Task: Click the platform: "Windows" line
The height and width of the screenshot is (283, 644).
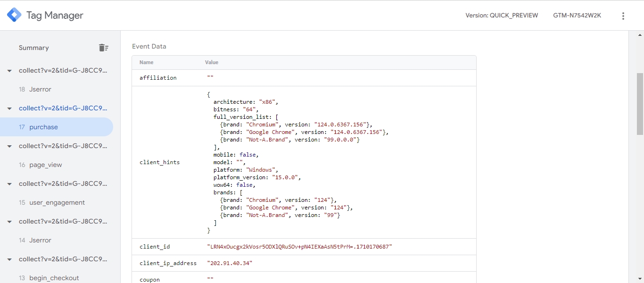Action: (x=246, y=170)
